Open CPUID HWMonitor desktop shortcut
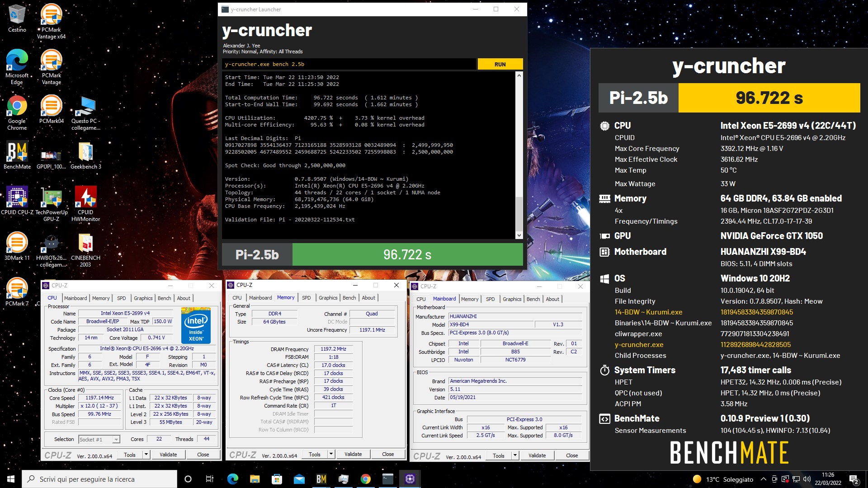Image resolution: width=868 pixels, height=488 pixels. [x=85, y=204]
